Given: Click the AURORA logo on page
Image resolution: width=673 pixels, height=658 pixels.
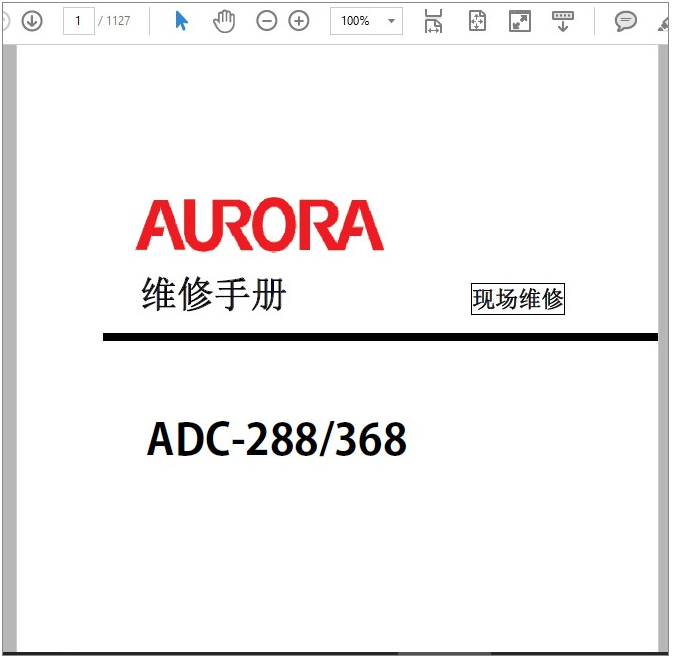Looking at the screenshot, I should [x=260, y=224].
